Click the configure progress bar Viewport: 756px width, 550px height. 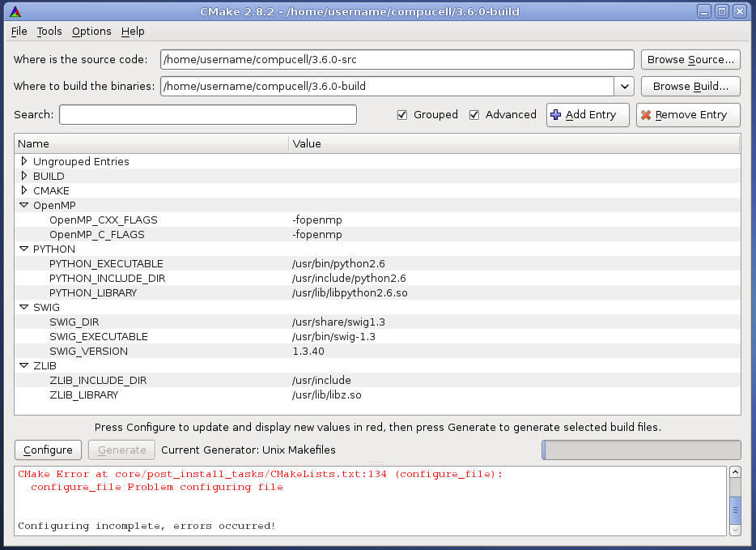click(641, 450)
